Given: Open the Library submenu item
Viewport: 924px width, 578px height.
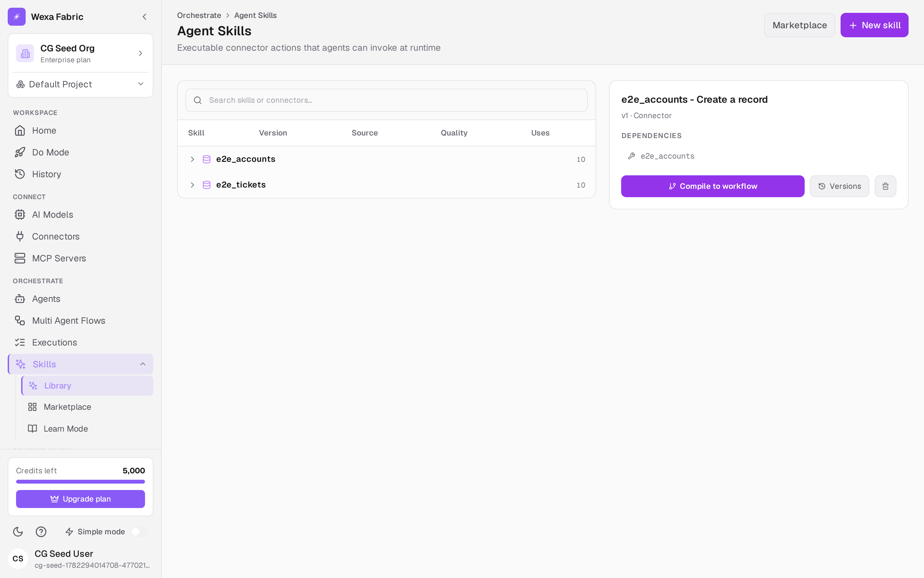Looking at the screenshot, I should [88, 386].
